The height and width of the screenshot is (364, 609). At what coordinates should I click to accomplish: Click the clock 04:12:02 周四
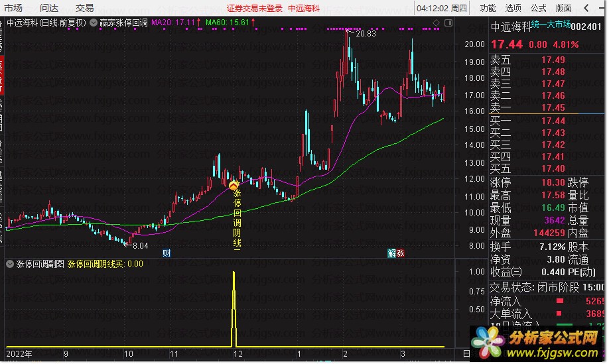tap(442, 8)
